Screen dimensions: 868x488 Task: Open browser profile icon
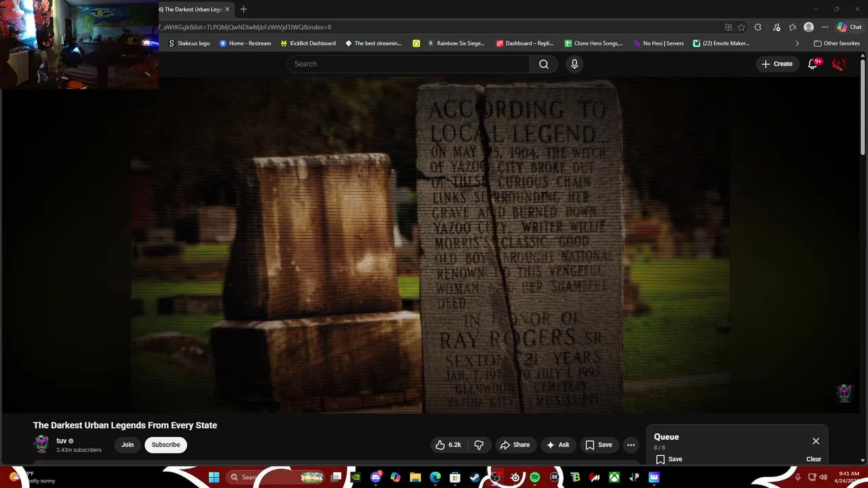[808, 27]
